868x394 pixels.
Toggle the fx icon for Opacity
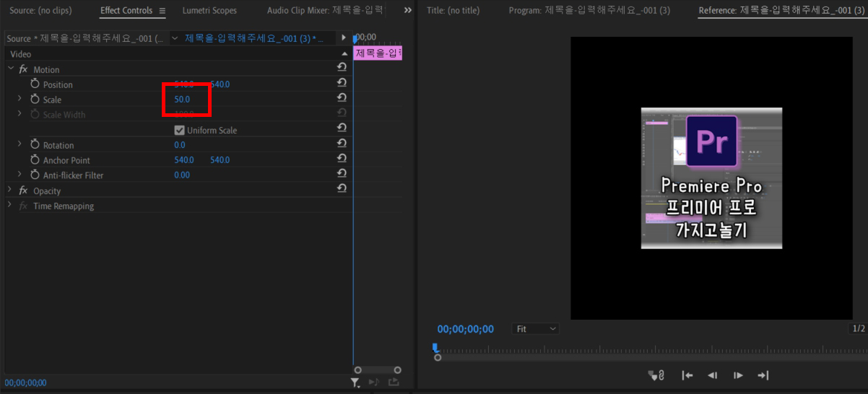point(23,191)
